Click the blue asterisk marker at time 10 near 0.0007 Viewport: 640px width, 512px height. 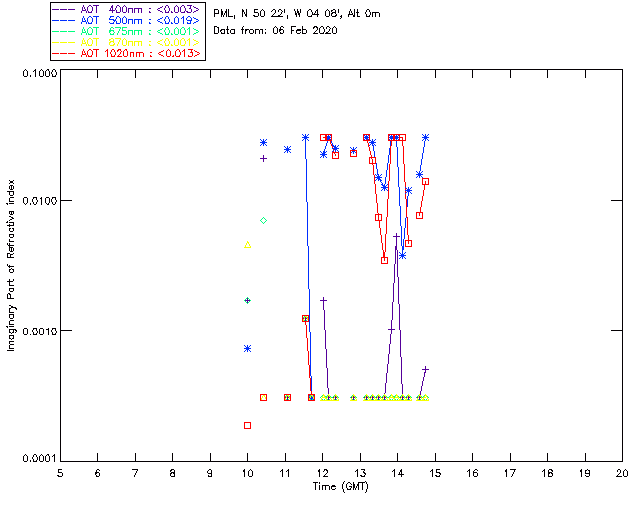247,348
